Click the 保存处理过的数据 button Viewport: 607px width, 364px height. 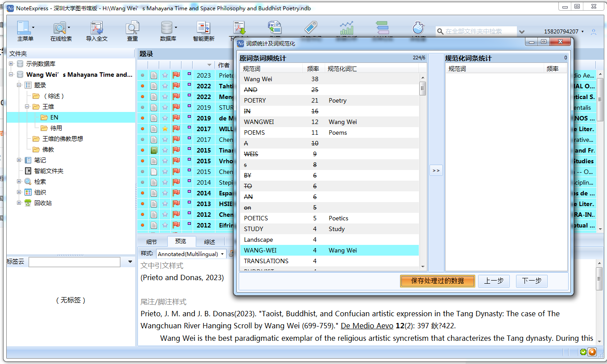437,281
